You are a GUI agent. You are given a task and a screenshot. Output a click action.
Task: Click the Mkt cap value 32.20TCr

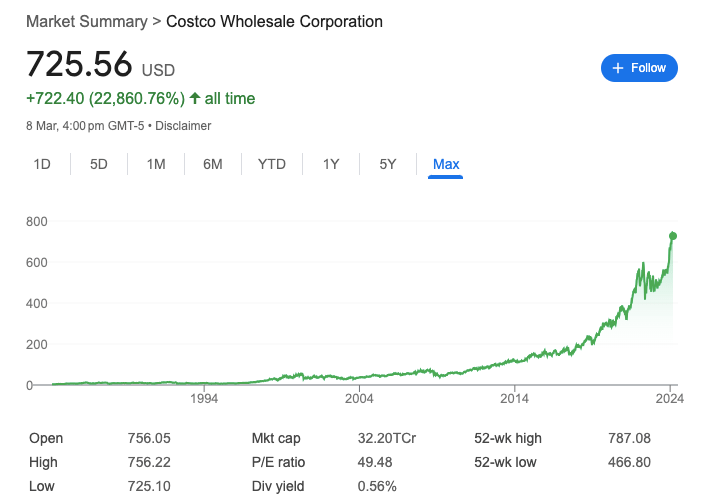(387, 438)
